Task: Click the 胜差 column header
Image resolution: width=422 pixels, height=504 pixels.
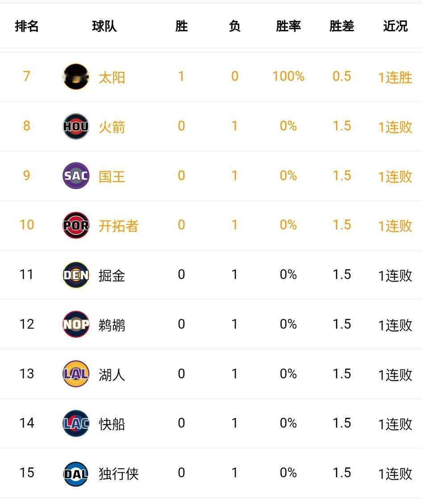Action: click(342, 26)
